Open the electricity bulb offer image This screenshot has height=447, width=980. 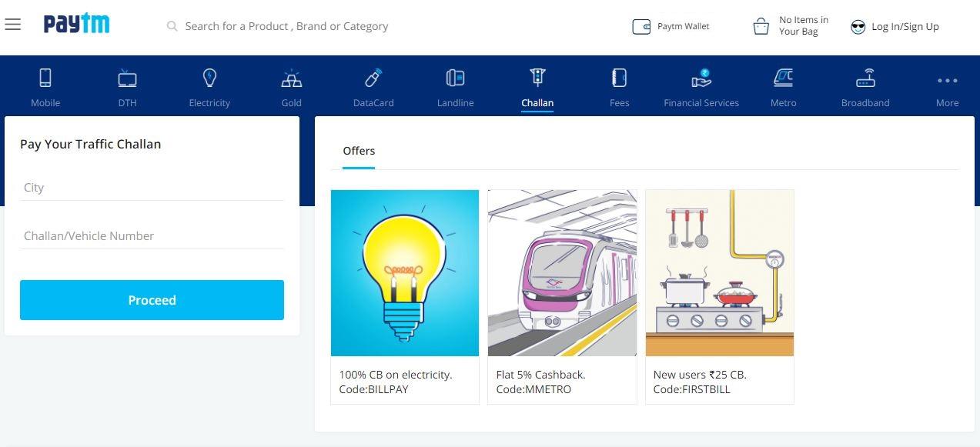pos(405,273)
